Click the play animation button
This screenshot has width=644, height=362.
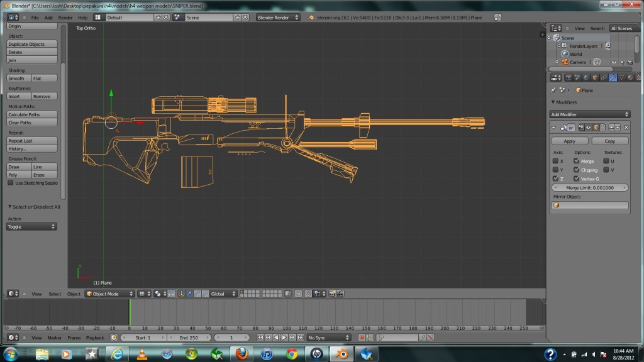(284, 337)
